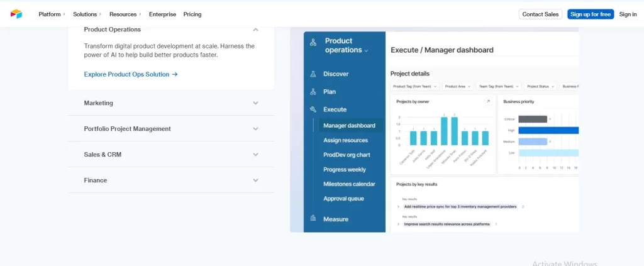Expand the Sales & CRM section
This screenshot has height=266, width=644.
tap(255, 155)
